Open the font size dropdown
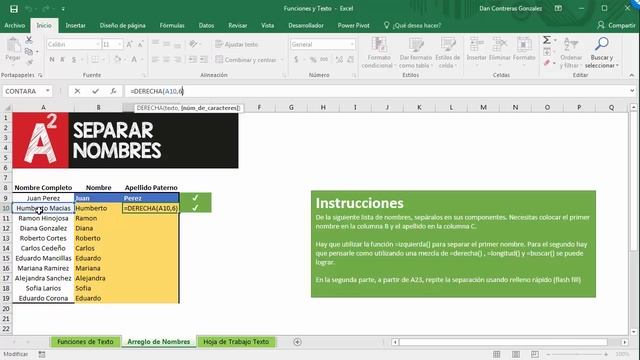This screenshot has width=640, height=360. click(x=120, y=44)
